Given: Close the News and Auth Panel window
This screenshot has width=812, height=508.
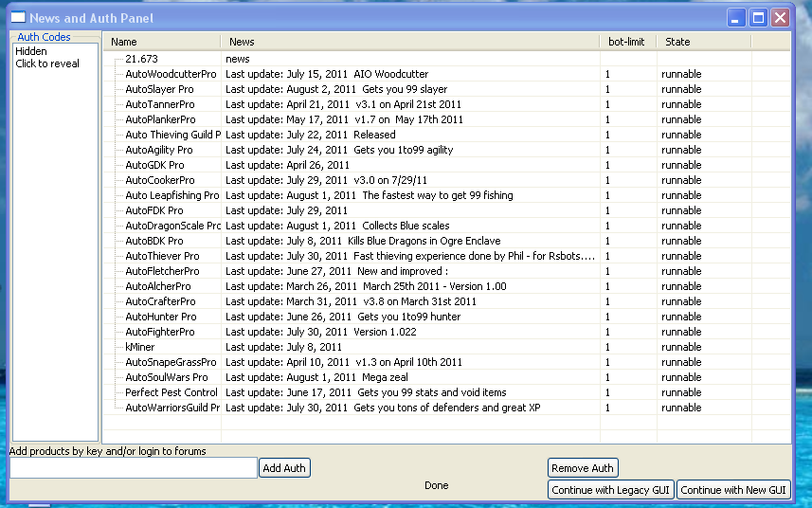Looking at the screenshot, I should click(x=781, y=18).
